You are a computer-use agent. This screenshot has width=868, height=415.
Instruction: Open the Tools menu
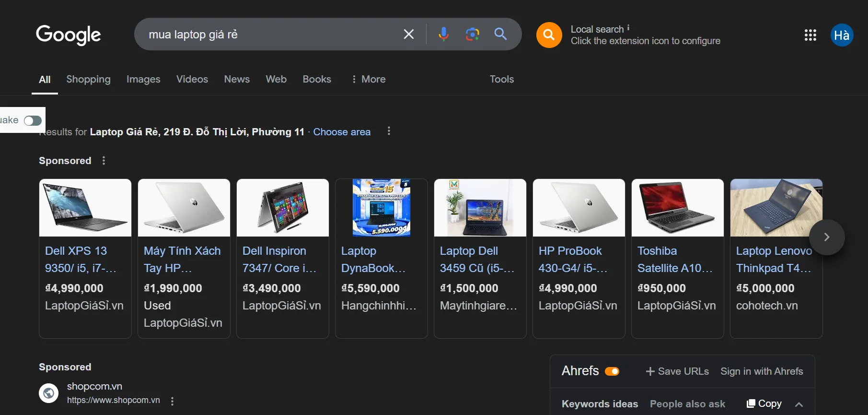click(x=502, y=79)
